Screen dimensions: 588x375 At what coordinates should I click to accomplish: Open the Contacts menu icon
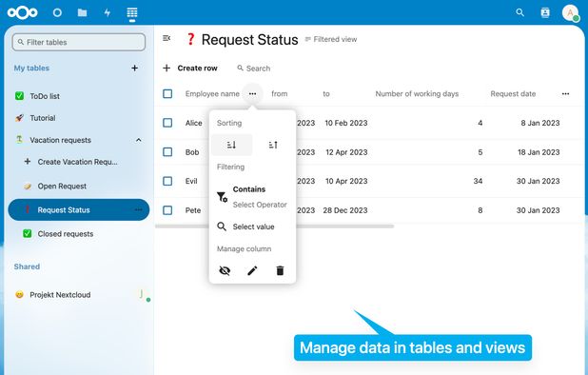(x=545, y=12)
